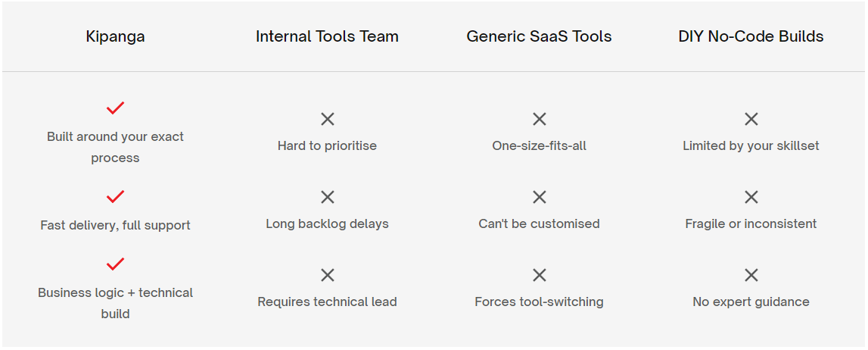Click the X icon above 'Long backlog delays'
Image resolution: width=868 pixels, height=350 pixels.
(327, 197)
